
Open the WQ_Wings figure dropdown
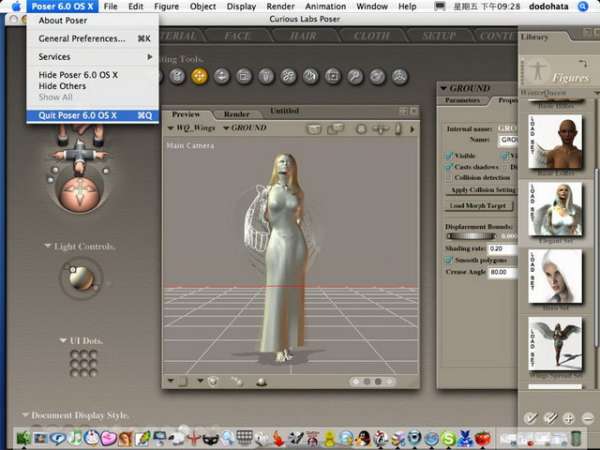pos(192,128)
